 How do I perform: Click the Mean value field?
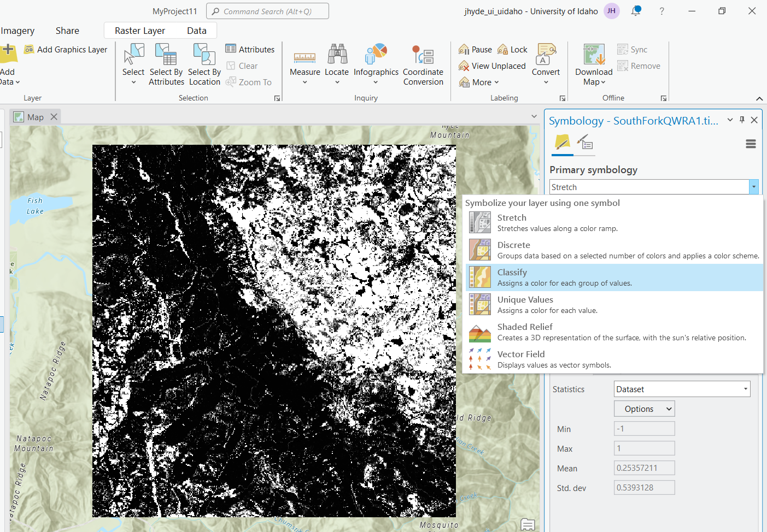644,468
